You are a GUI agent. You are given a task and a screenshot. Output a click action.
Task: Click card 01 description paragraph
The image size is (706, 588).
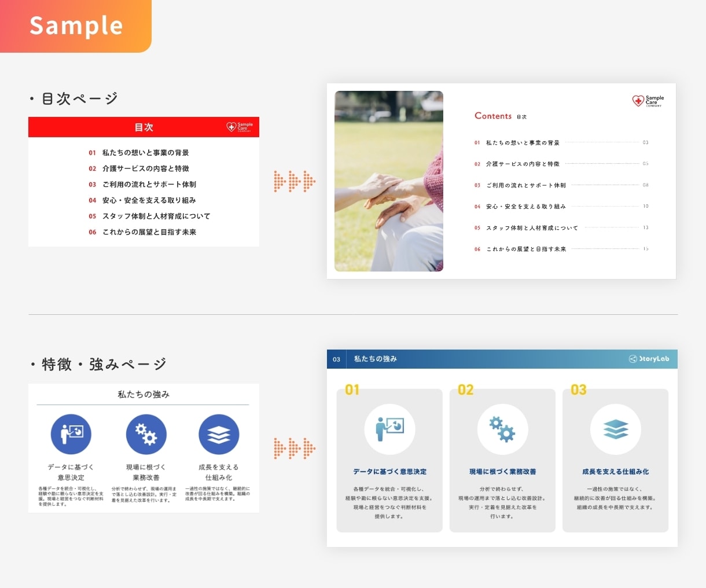(x=389, y=502)
